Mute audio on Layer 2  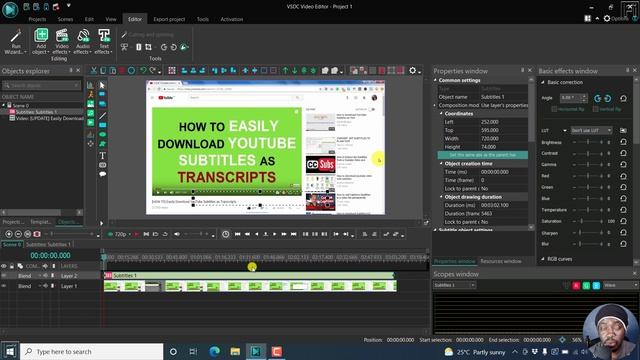(x=45, y=276)
